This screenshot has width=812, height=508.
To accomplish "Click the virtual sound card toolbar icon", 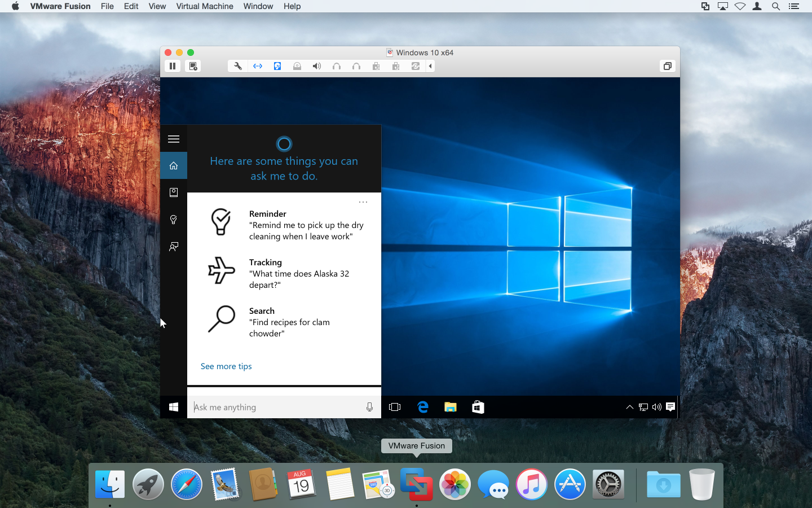I will [317, 66].
